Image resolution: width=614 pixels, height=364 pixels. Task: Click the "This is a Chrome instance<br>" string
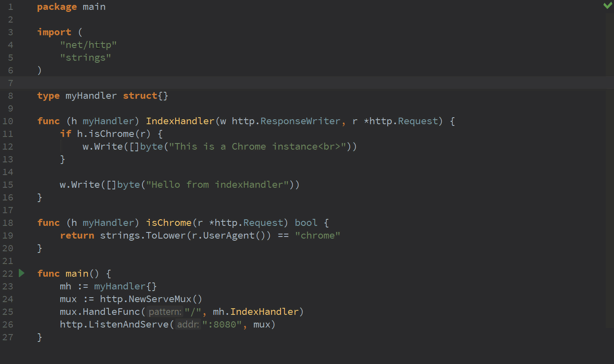[257, 146]
